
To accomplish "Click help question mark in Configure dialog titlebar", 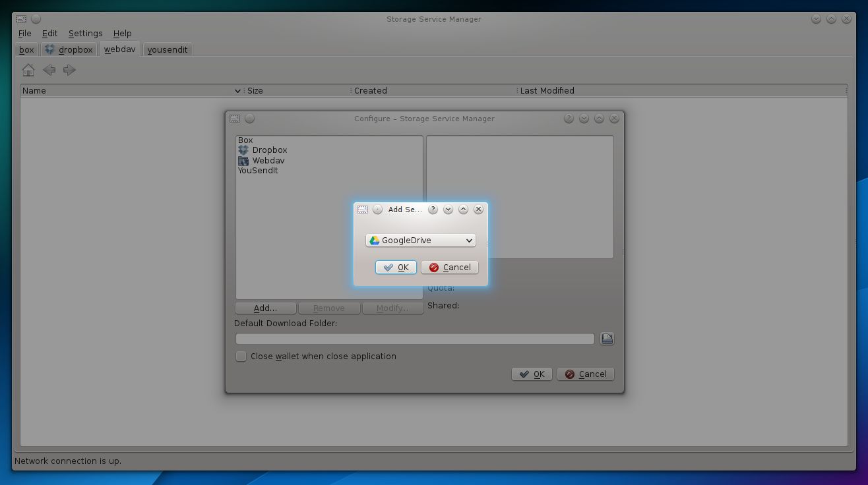I will coord(569,119).
